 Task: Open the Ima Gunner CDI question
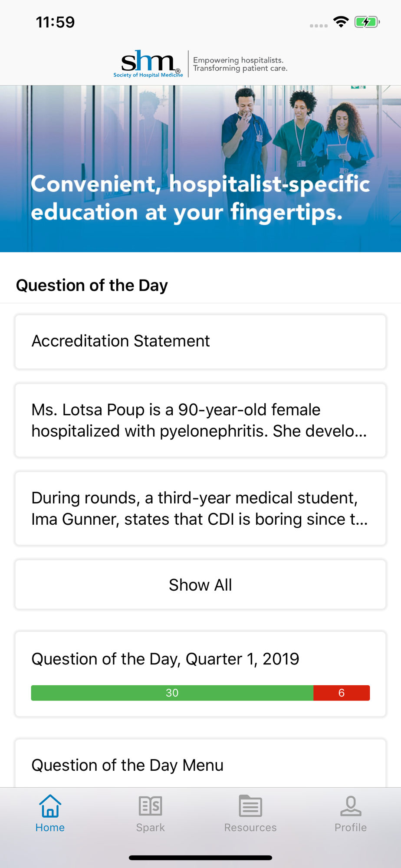(200, 508)
